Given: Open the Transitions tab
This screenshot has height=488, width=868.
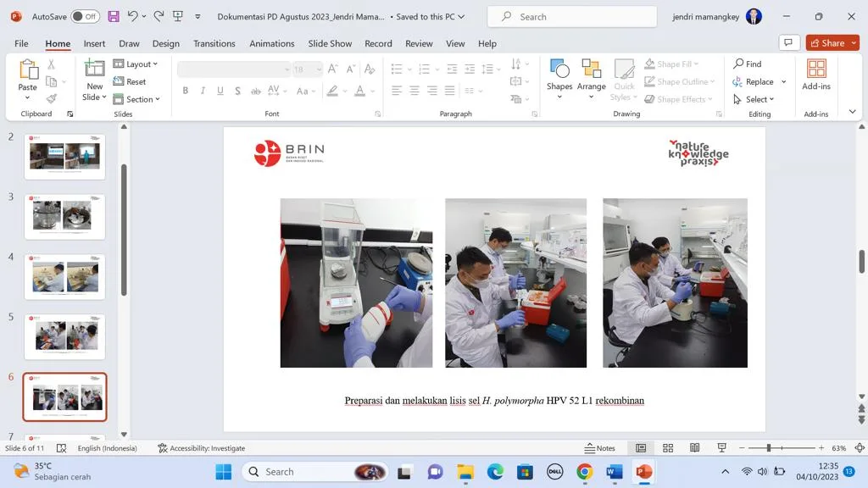Looking at the screenshot, I should pyautogui.click(x=214, y=43).
